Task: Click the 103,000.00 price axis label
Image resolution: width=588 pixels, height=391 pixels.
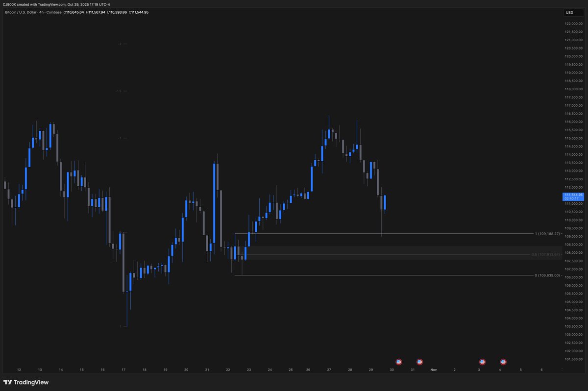Action: click(573, 334)
